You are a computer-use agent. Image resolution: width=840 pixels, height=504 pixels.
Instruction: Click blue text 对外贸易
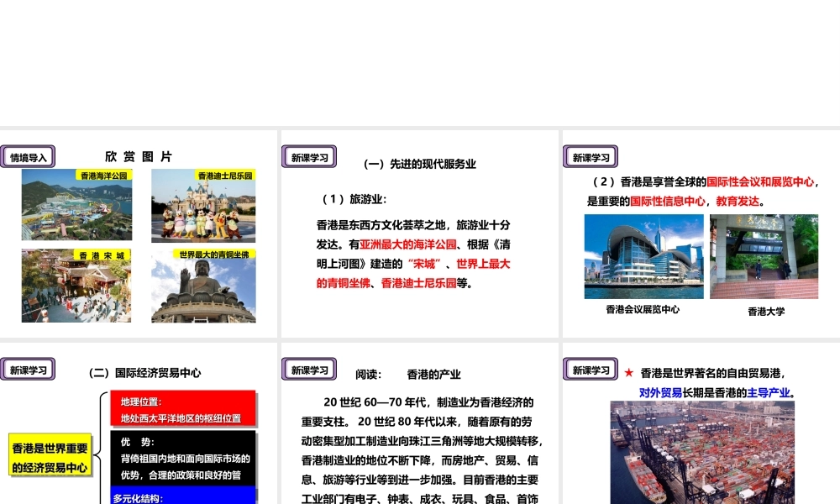660,392
